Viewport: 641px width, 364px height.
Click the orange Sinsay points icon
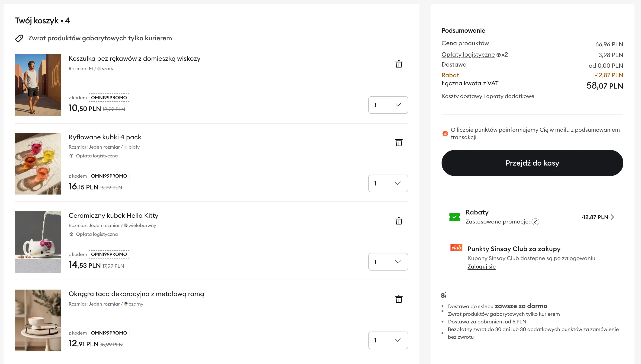(x=445, y=134)
